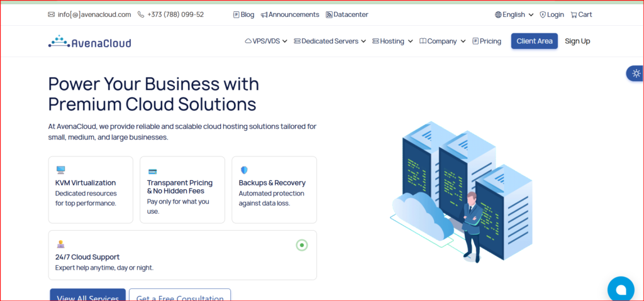Viewport: 644px width, 301px height.
Task: Toggle the light/dark theme sun button
Action: [636, 74]
